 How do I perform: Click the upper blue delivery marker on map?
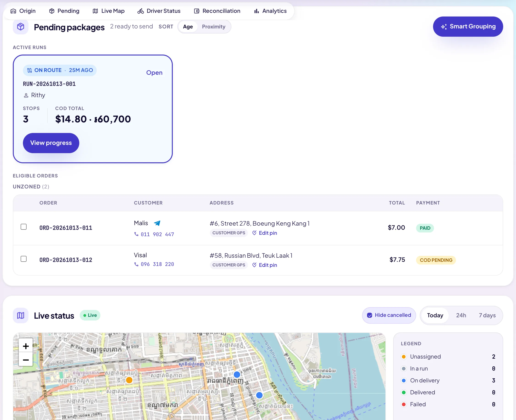point(237,375)
